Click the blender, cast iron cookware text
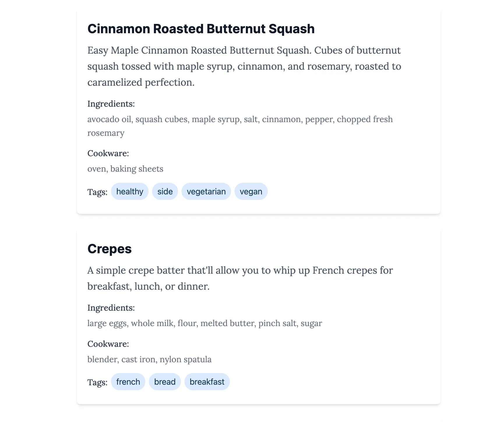The height and width of the screenshot is (422, 504). 149,359
